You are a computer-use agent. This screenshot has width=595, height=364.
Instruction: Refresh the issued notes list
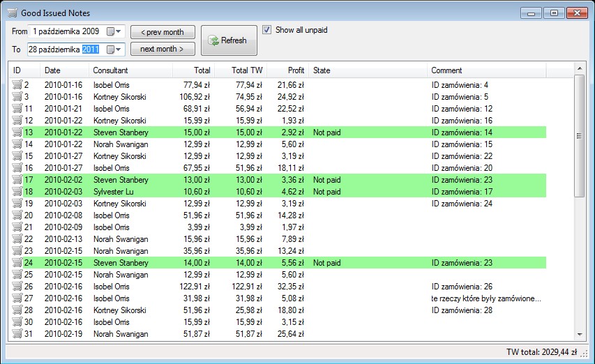pos(229,40)
